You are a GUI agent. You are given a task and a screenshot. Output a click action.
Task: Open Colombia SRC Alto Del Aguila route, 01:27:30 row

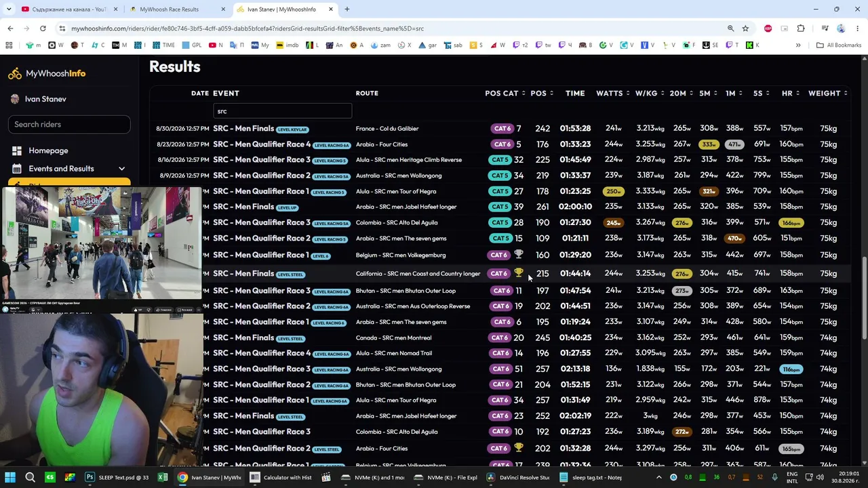coord(397,222)
